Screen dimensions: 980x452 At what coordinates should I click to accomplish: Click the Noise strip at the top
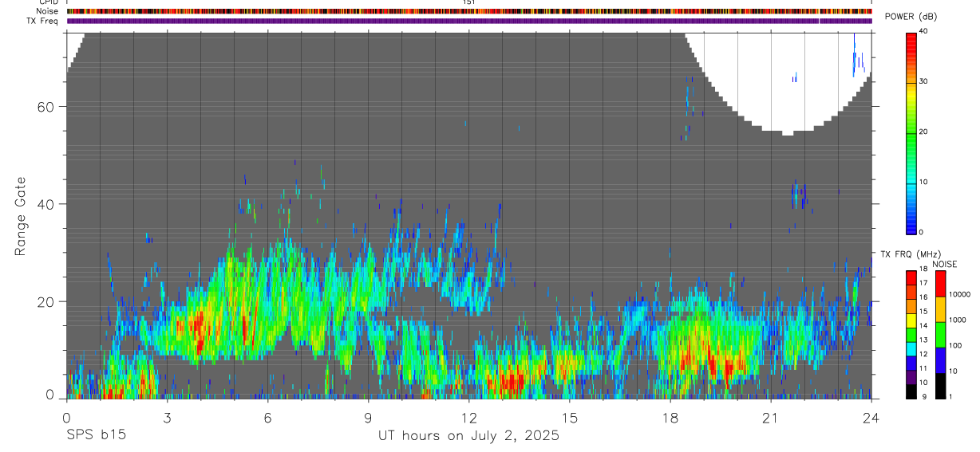pos(469,11)
